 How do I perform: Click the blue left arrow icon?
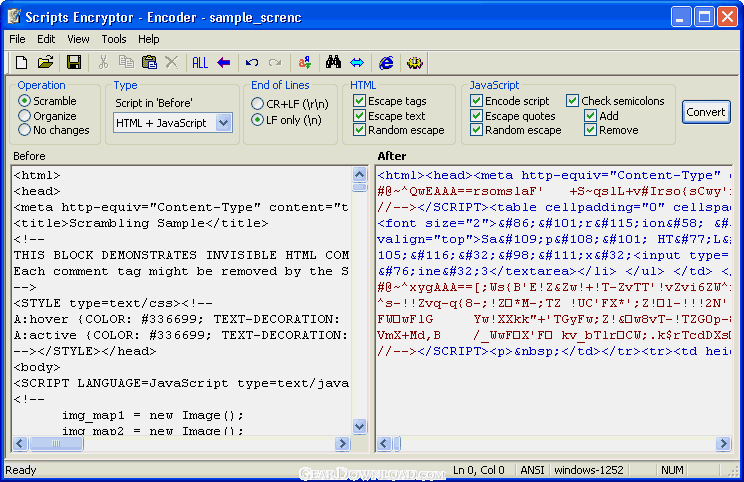[x=223, y=62]
